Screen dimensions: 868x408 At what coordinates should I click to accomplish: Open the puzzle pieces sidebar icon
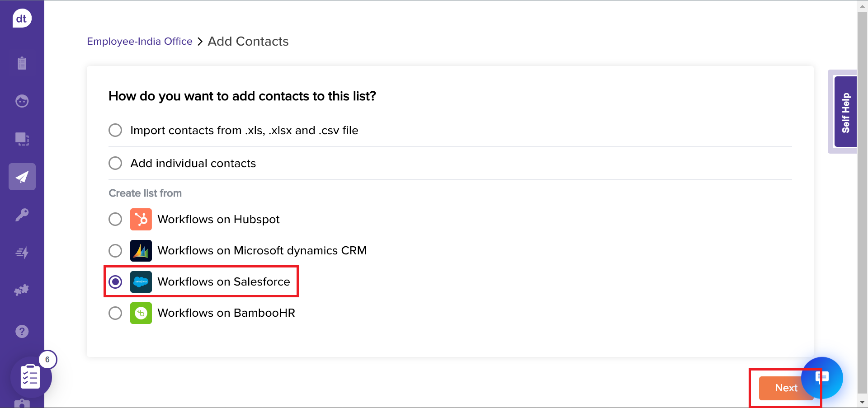22,290
